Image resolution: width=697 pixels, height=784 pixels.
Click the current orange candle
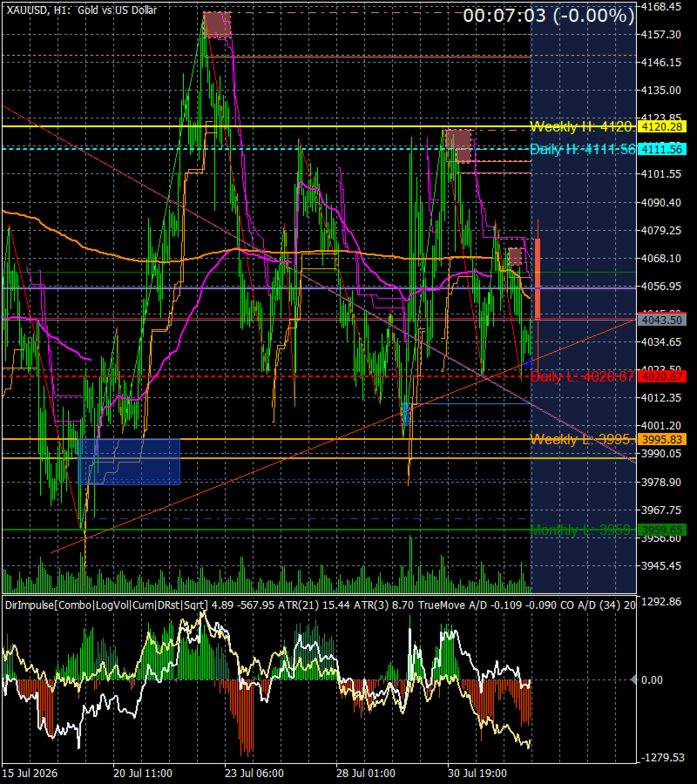[x=538, y=279]
